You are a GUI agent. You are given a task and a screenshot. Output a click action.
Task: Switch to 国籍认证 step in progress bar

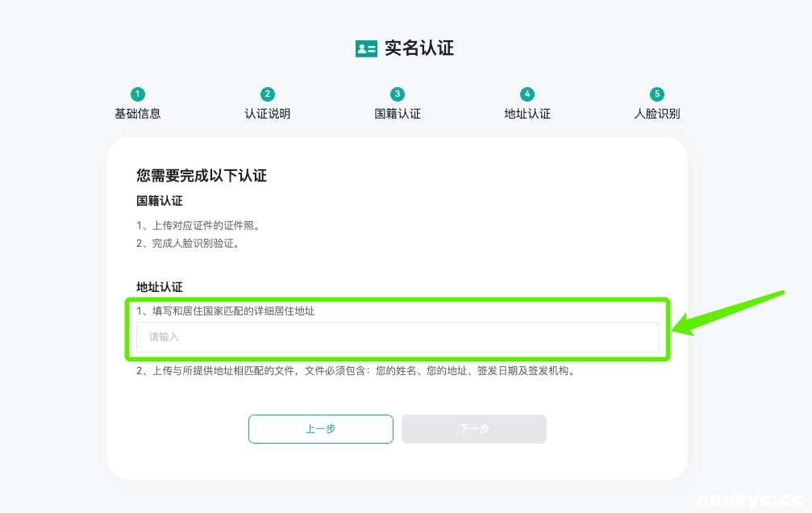[398, 114]
